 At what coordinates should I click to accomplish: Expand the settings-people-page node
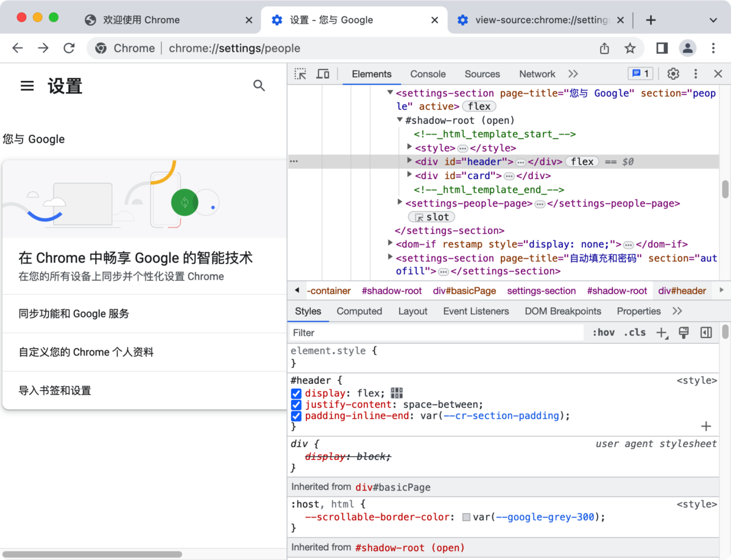(x=400, y=203)
